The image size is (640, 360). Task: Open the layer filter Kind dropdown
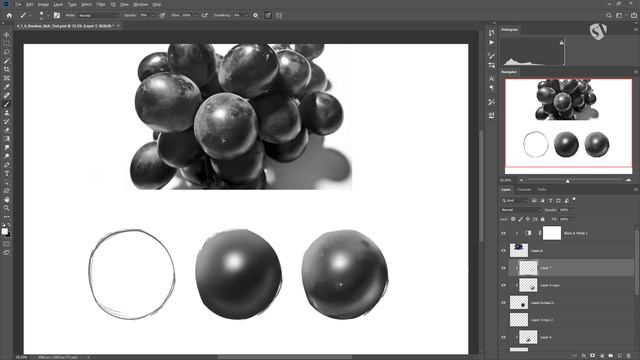pos(514,200)
